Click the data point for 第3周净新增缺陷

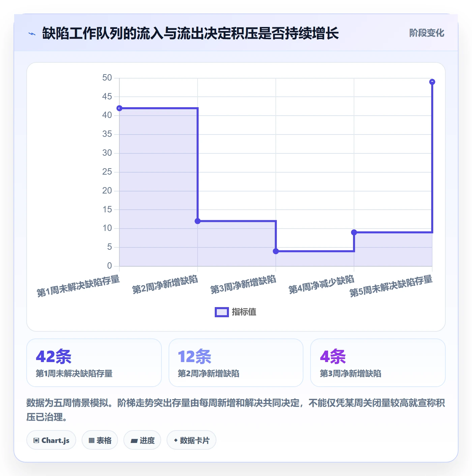(276, 251)
